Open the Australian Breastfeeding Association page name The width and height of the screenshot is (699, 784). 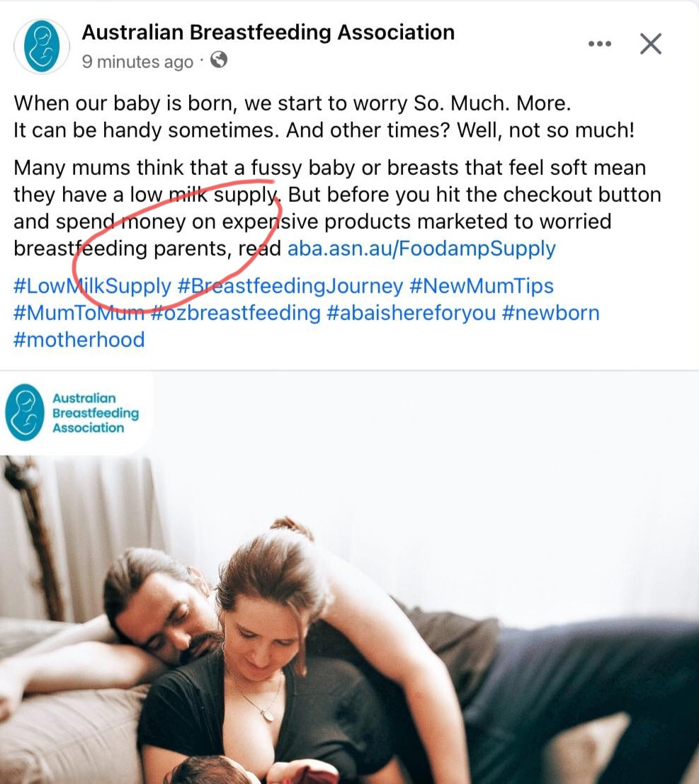tap(268, 32)
